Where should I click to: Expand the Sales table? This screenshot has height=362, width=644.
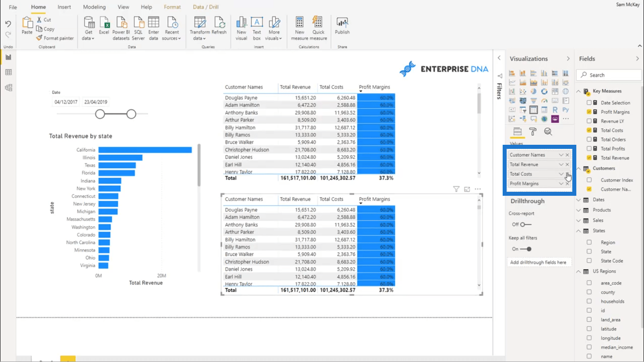point(578,220)
